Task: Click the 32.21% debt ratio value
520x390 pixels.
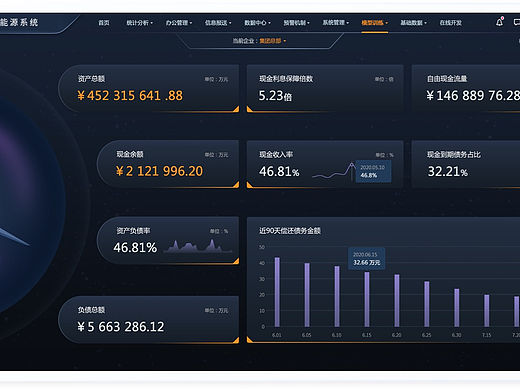Action: pyautogui.click(x=448, y=172)
